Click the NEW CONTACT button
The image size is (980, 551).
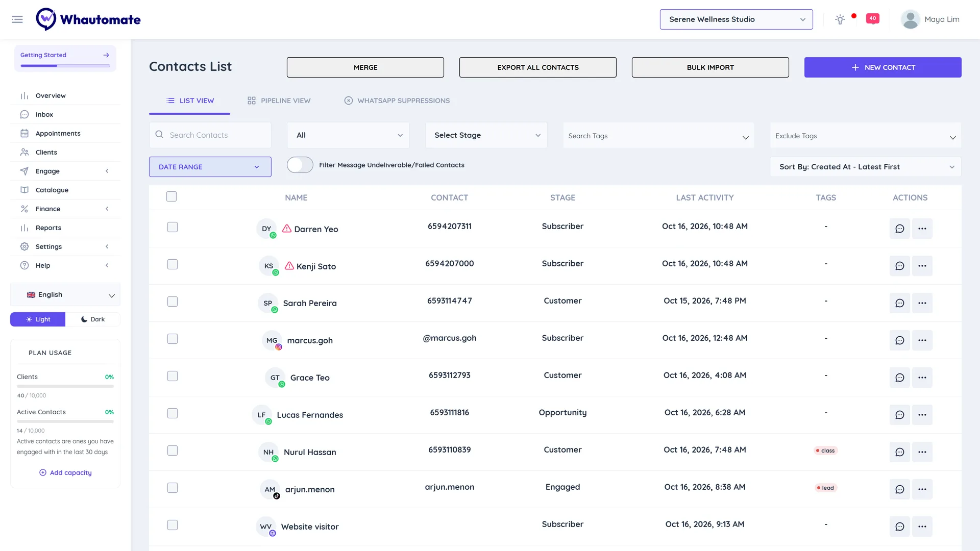(x=883, y=67)
